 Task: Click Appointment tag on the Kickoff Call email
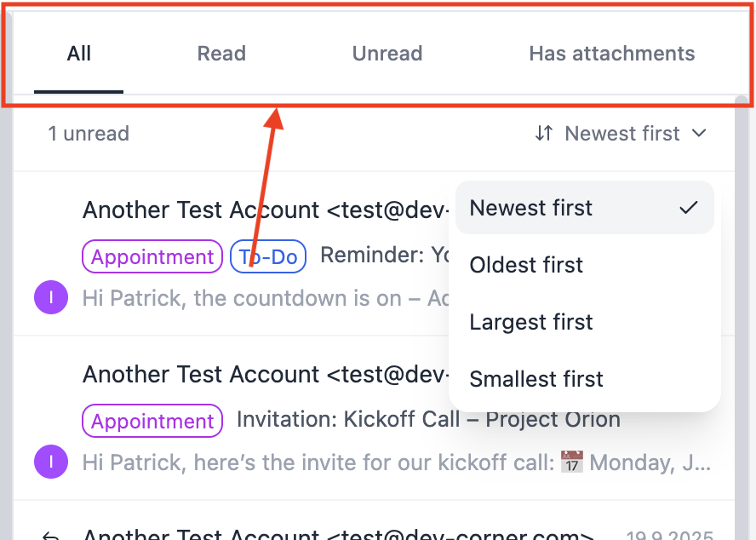(152, 422)
